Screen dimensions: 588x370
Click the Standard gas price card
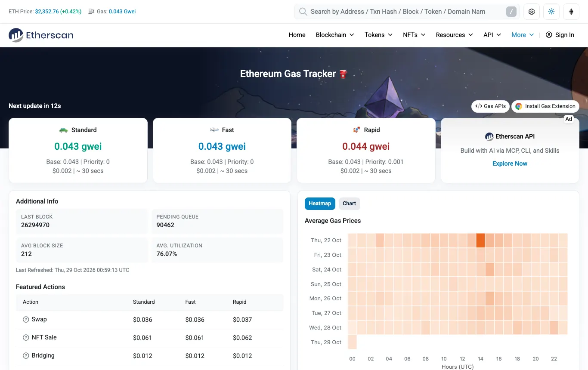(x=78, y=151)
